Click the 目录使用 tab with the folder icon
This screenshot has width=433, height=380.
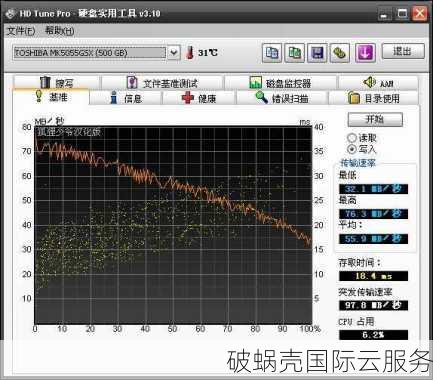(x=373, y=98)
